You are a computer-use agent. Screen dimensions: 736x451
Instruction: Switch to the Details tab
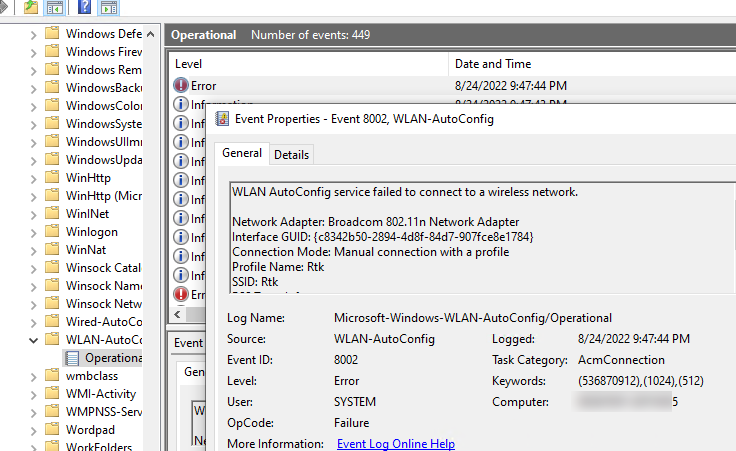click(x=291, y=155)
